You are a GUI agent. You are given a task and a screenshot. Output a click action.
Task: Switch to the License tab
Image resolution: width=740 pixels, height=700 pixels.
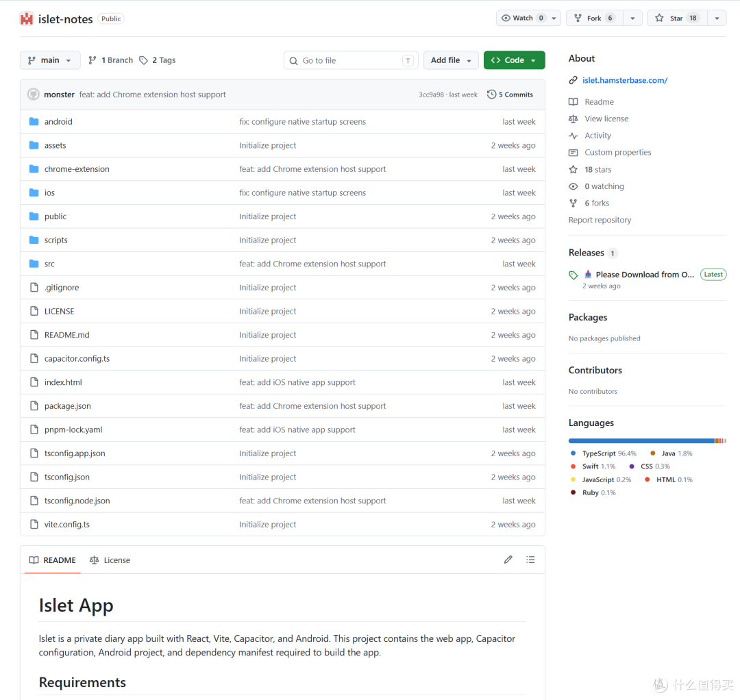pos(110,560)
